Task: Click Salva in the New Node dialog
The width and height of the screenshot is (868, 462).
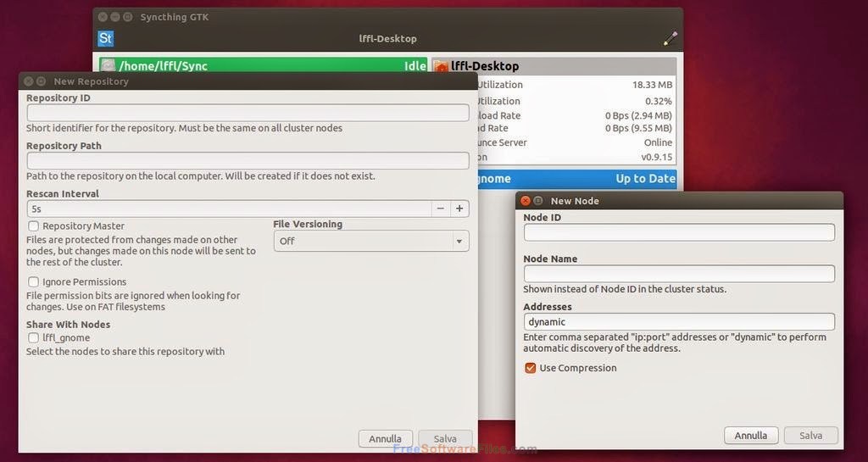Action: coord(811,436)
